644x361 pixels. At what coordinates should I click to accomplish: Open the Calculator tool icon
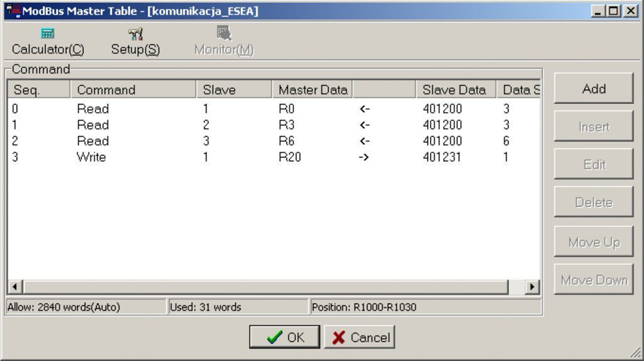(x=48, y=34)
